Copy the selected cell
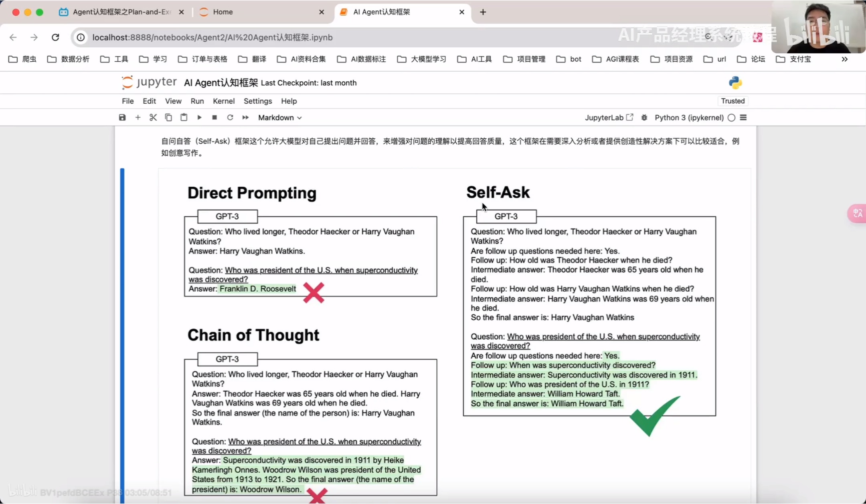The height and width of the screenshot is (504, 866). point(168,117)
